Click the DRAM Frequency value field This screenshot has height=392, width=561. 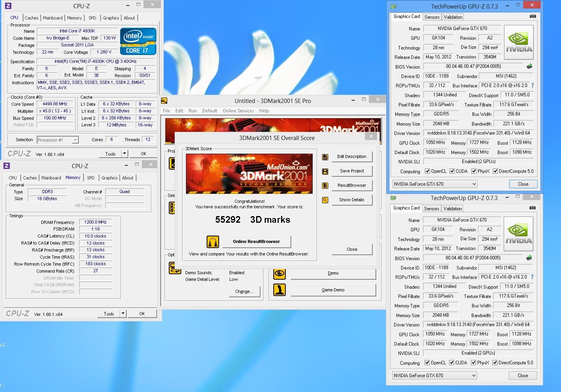(96, 222)
